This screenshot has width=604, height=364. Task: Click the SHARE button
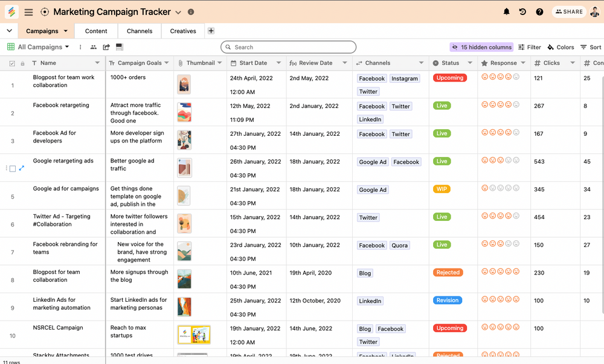click(x=568, y=11)
